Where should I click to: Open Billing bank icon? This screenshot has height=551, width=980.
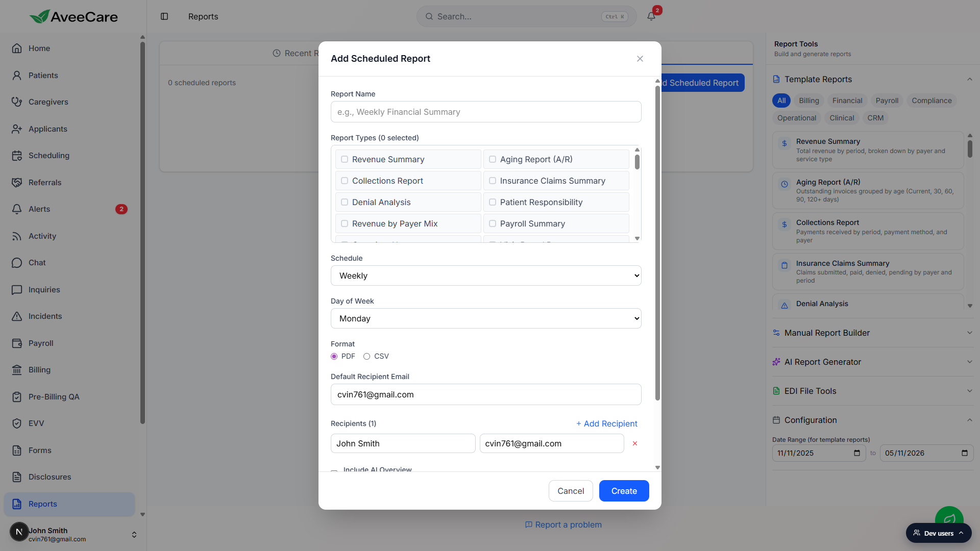click(17, 370)
